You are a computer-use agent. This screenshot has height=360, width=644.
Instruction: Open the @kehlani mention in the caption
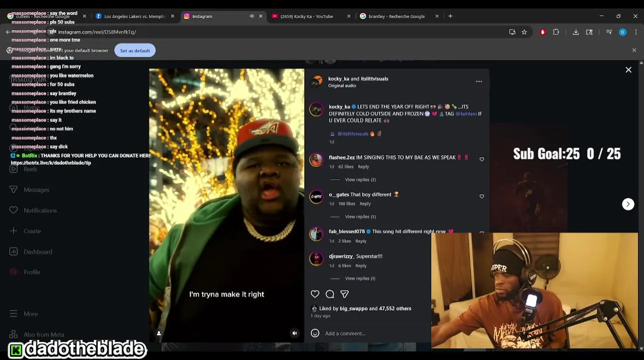point(466,113)
